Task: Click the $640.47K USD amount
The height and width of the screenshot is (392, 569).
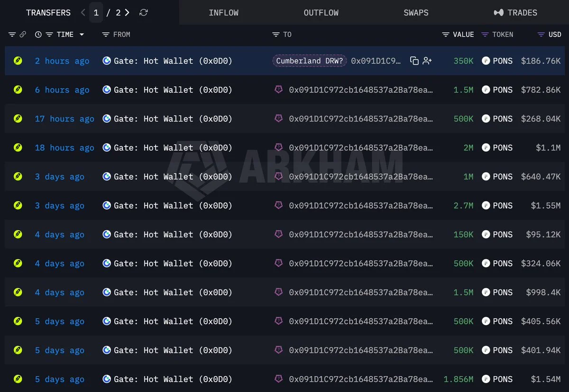Action: [541, 176]
